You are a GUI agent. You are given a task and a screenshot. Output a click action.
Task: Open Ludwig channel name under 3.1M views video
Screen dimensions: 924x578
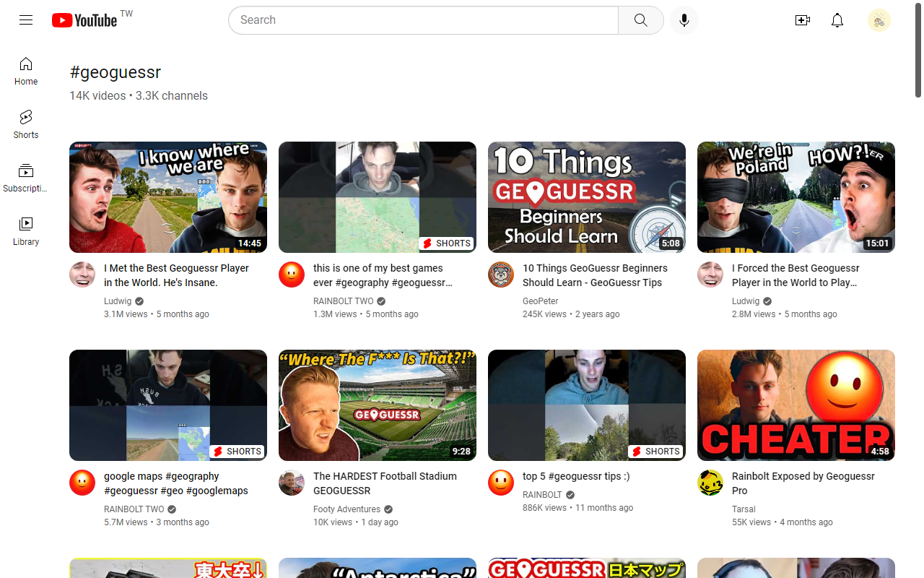tap(118, 301)
